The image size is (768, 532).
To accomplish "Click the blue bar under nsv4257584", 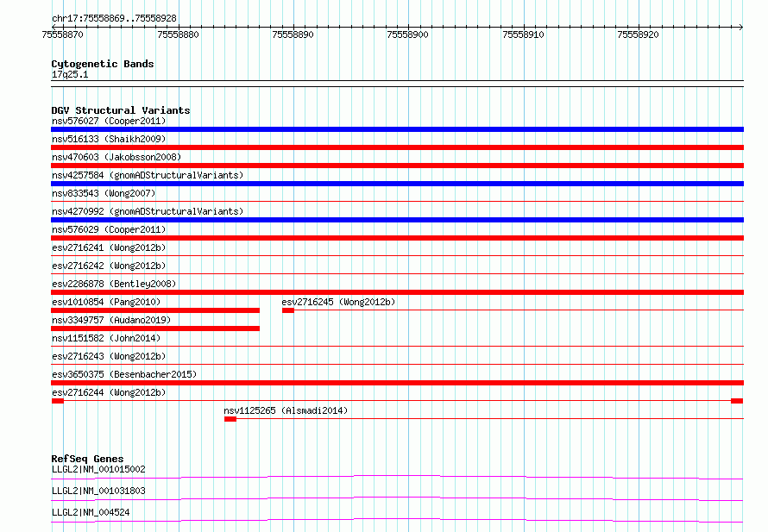I will 397,184.
